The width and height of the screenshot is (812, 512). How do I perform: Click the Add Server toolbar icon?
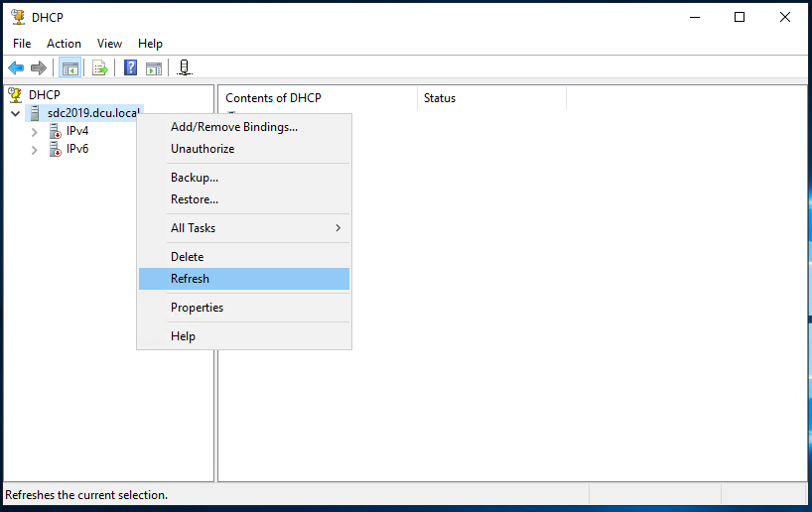pyautogui.click(x=185, y=67)
